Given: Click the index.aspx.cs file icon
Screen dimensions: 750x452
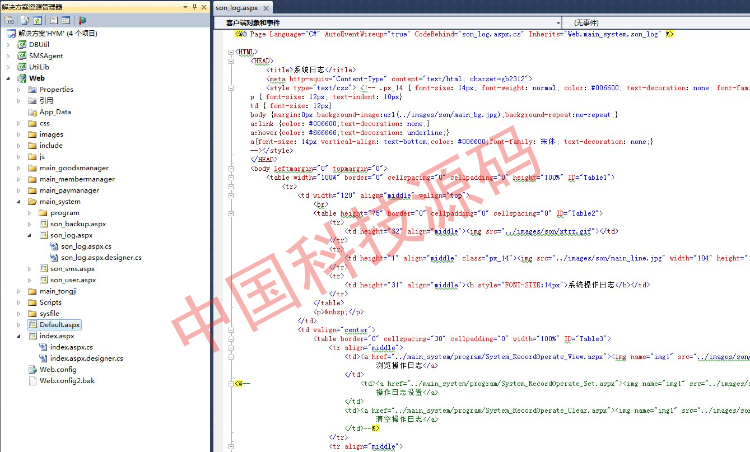Looking at the screenshot, I should click(x=43, y=347).
